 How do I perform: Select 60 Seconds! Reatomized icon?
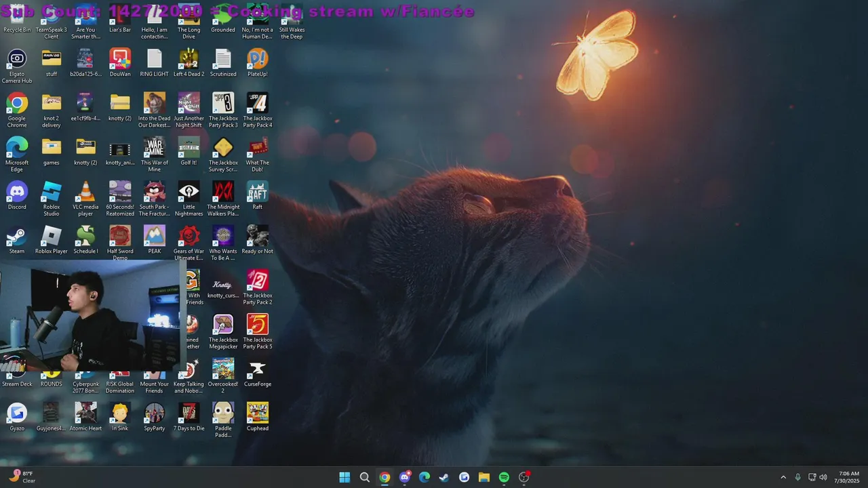[x=120, y=199]
